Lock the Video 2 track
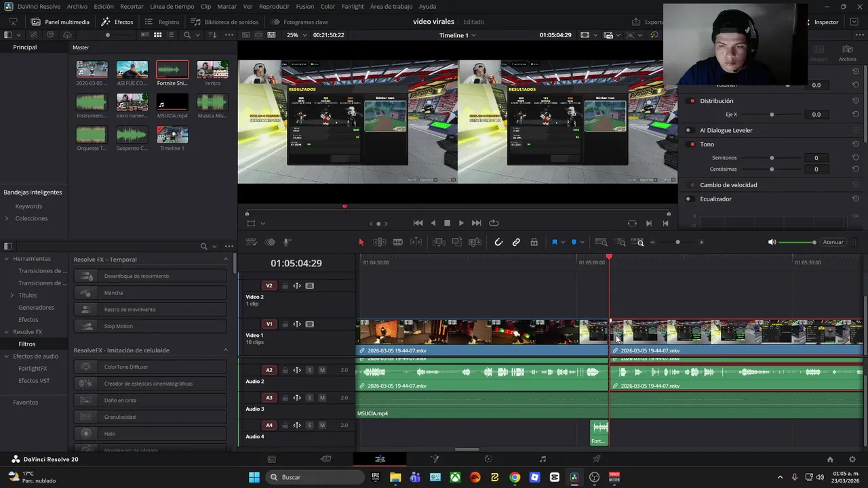The image size is (868, 488). [285, 286]
